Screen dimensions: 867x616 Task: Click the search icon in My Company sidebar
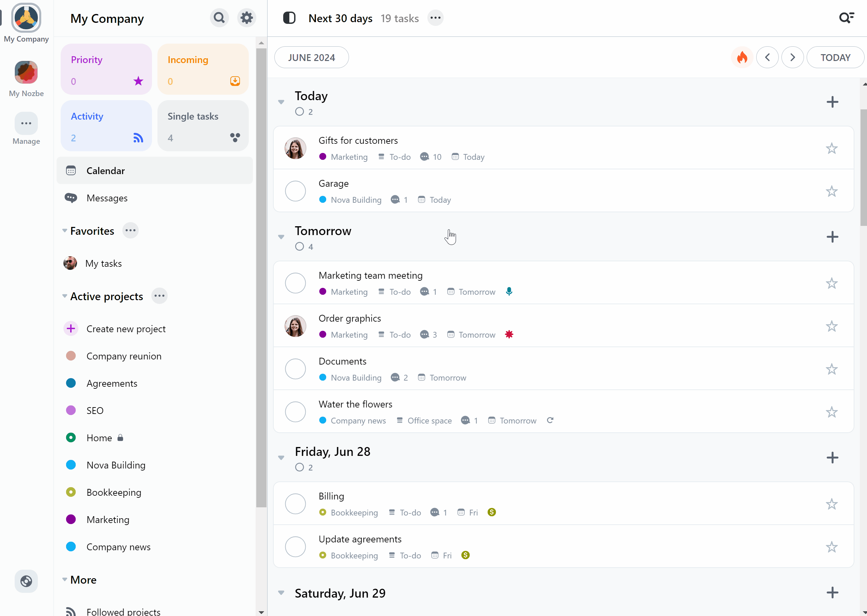[219, 17]
